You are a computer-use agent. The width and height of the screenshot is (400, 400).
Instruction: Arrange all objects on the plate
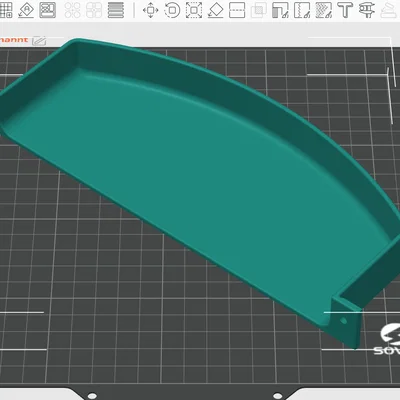48,10
